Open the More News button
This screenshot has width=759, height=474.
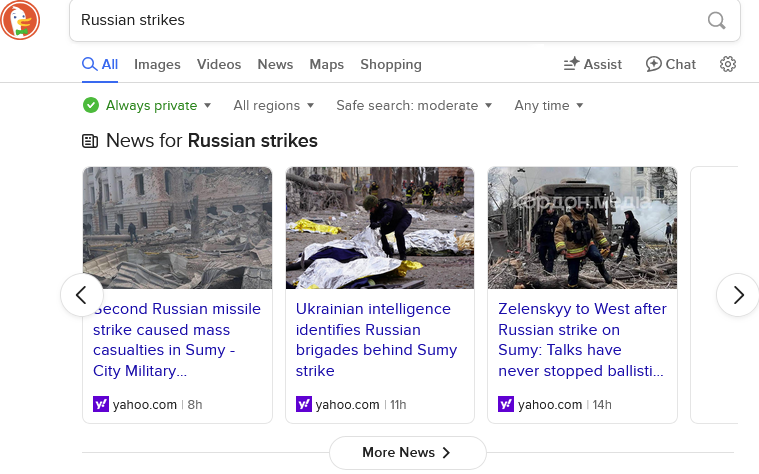[x=408, y=452]
